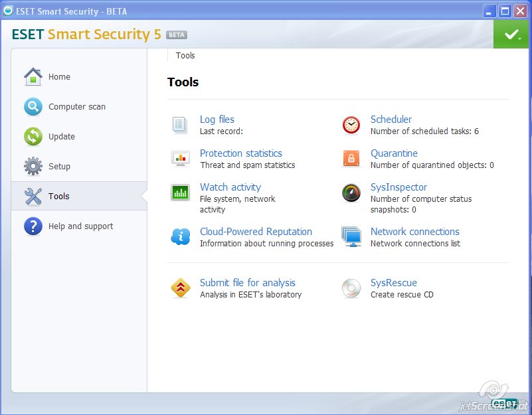Open the Protection statistics link
532x415 pixels.
point(241,153)
